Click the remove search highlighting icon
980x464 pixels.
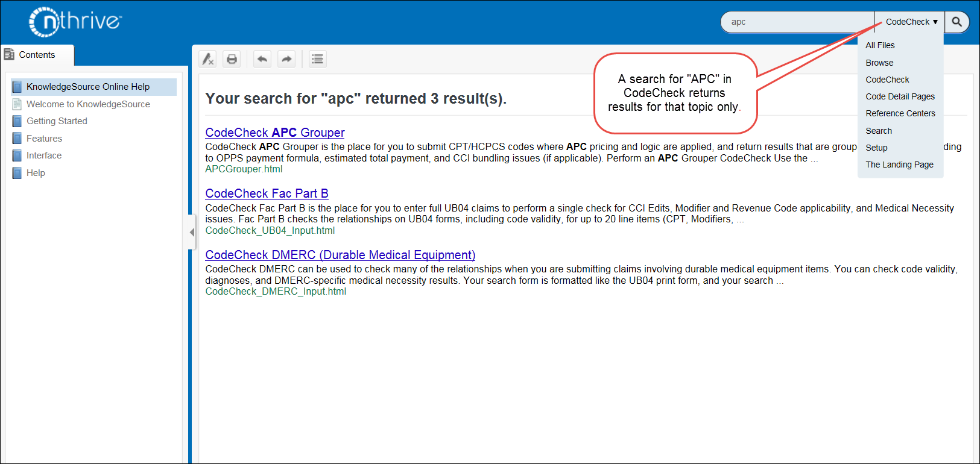click(x=208, y=59)
